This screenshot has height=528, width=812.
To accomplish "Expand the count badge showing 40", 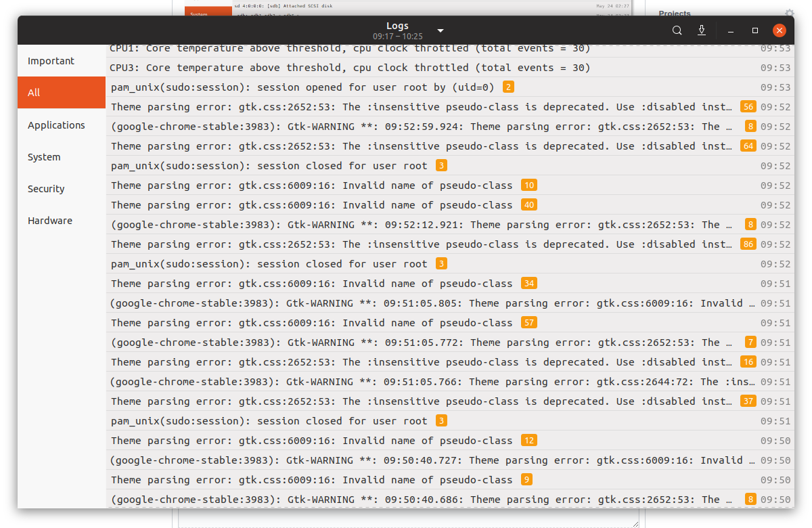I will 529,205.
